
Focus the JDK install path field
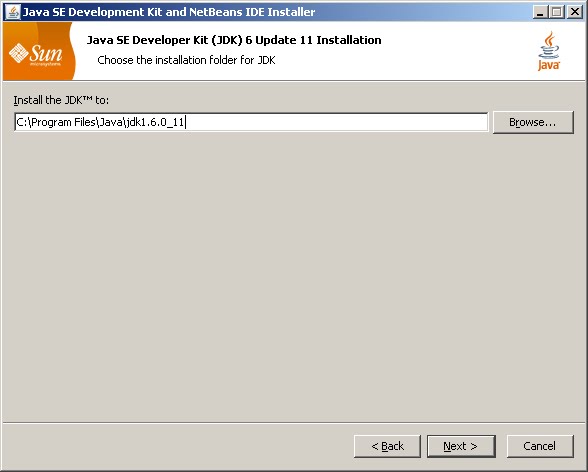coord(251,122)
